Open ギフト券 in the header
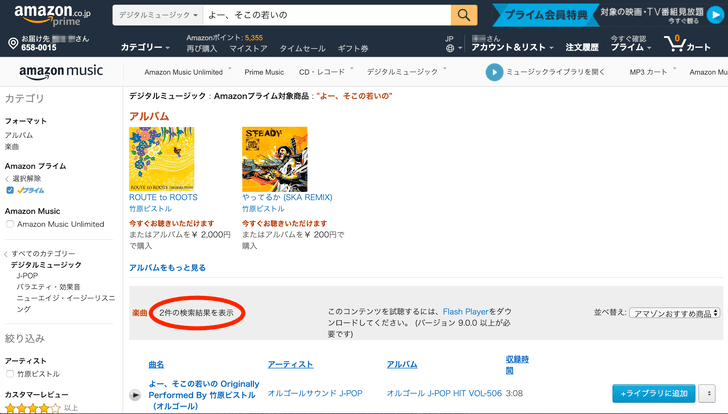The image size is (728, 414). coord(353,48)
